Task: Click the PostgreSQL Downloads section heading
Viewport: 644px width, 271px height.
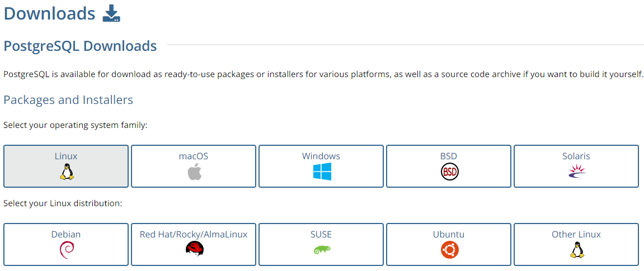Action: pyautogui.click(x=80, y=46)
